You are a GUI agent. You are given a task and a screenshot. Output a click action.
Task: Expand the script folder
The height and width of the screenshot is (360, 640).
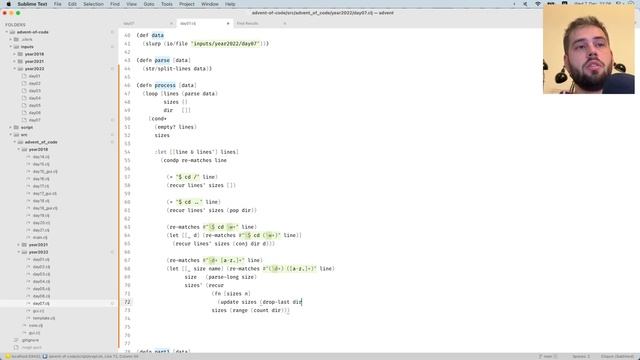[11, 127]
